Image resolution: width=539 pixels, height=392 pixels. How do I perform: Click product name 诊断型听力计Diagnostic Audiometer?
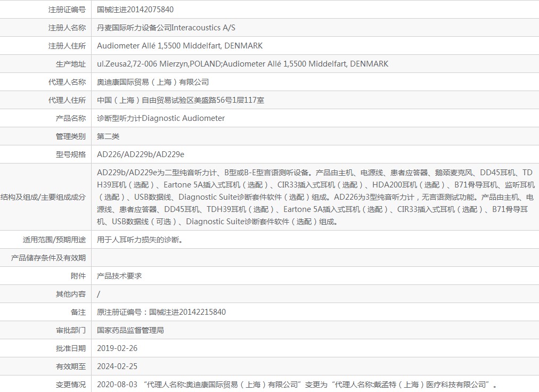coord(161,118)
